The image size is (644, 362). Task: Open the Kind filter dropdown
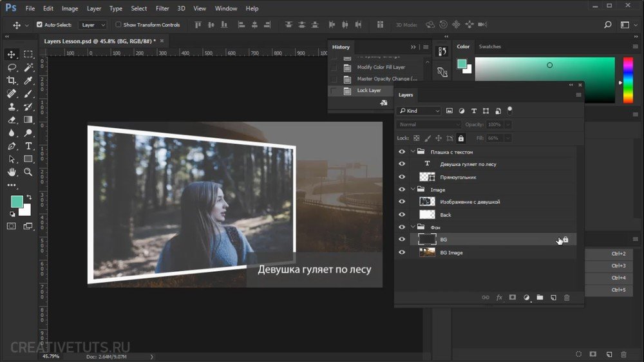click(420, 111)
